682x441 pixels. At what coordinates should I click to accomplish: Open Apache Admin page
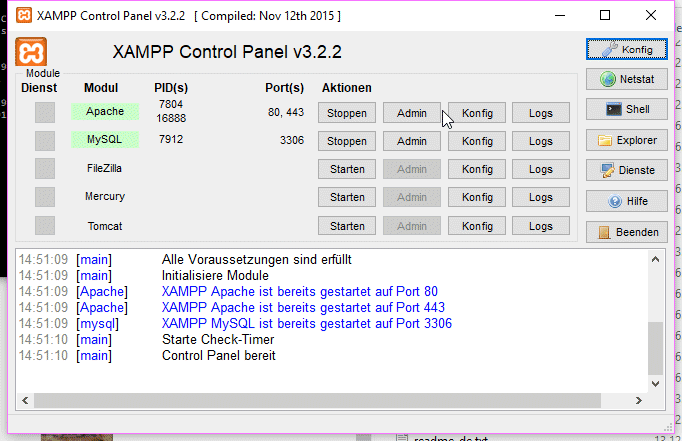point(411,113)
